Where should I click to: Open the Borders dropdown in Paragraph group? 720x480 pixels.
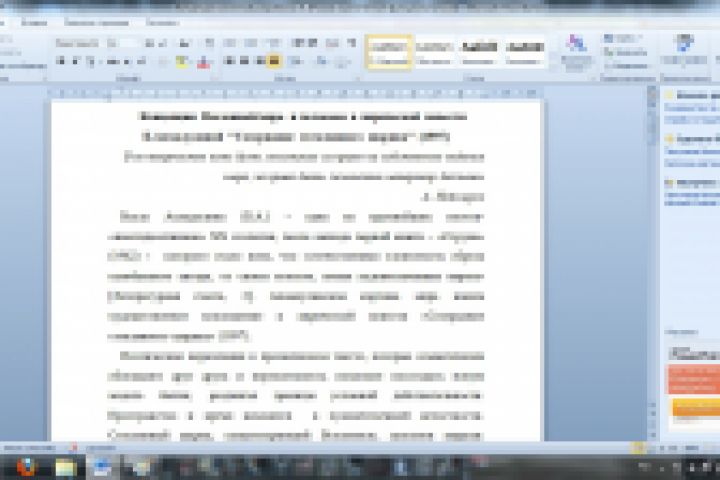tap(342, 61)
